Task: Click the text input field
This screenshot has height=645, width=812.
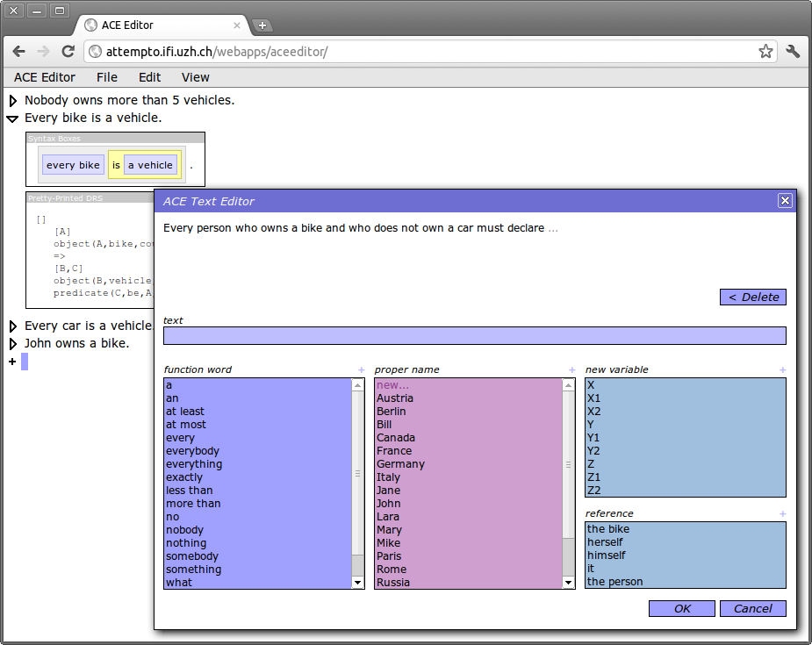Action: tap(474, 336)
